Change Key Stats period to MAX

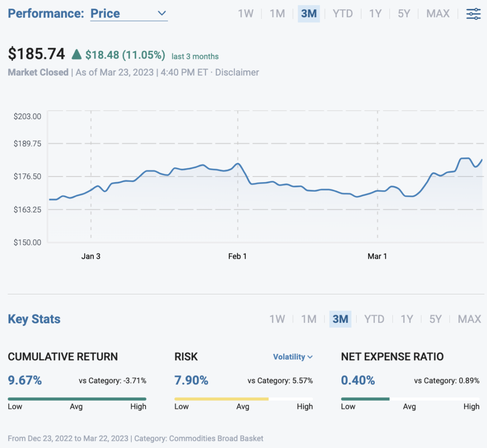tap(469, 319)
